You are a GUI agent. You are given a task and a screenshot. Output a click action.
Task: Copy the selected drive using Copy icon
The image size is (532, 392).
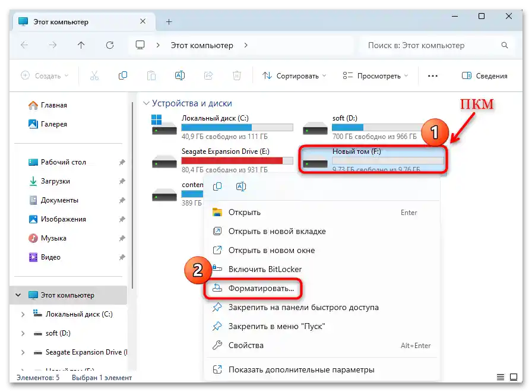tap(122, 75)
